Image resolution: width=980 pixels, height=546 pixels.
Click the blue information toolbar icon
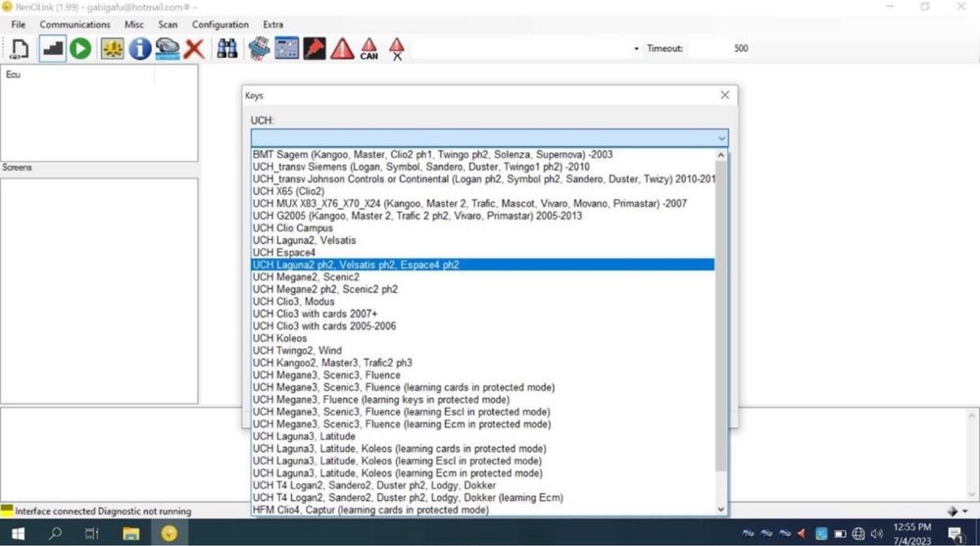coord(140,49)
